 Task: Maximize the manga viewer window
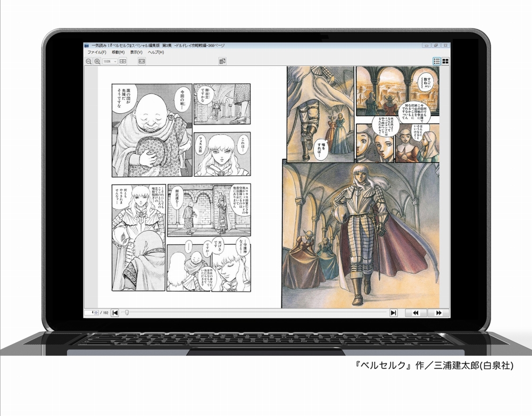pos(436,45)
